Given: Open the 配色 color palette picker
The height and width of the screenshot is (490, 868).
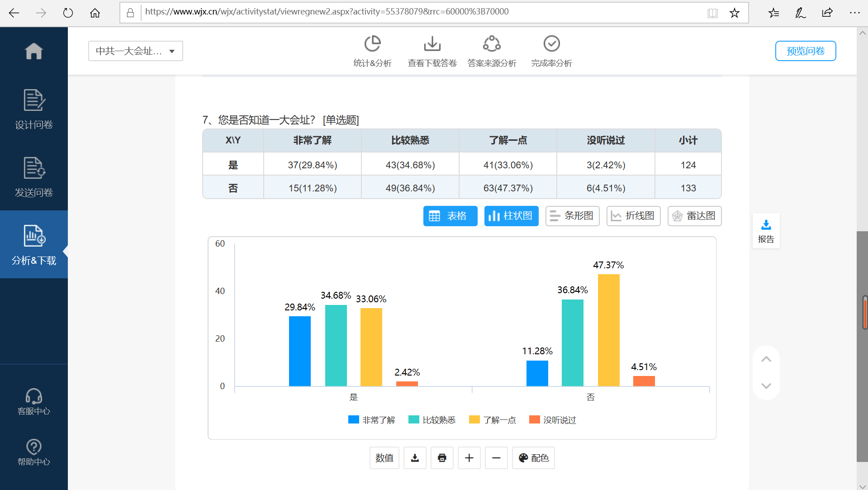Looking at the screenshot, I should point(533,458).
